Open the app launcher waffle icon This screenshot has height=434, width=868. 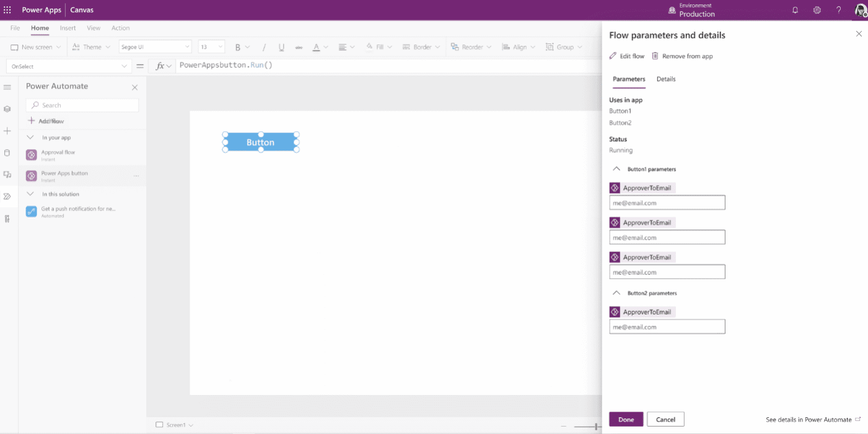[7, 10]
